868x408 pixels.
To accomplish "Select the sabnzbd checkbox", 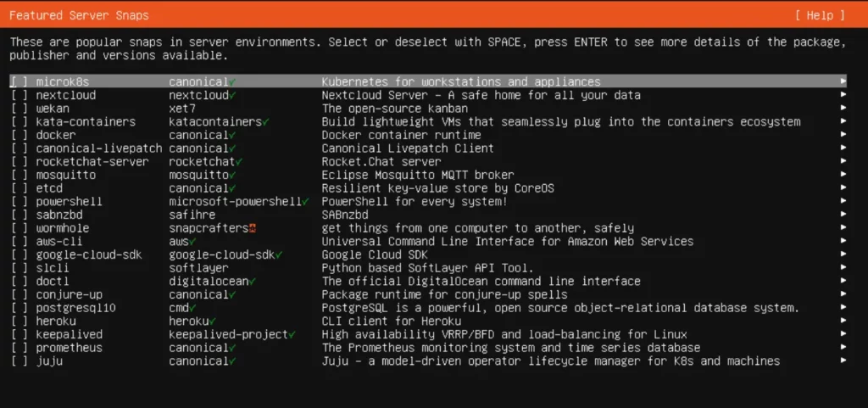I will [x=19, y=215].
